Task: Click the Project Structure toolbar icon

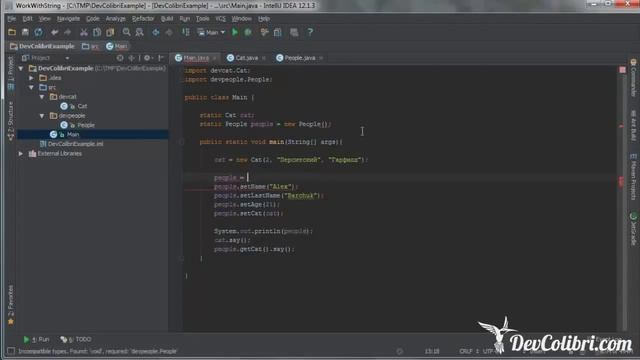Action: click(278, 32)
